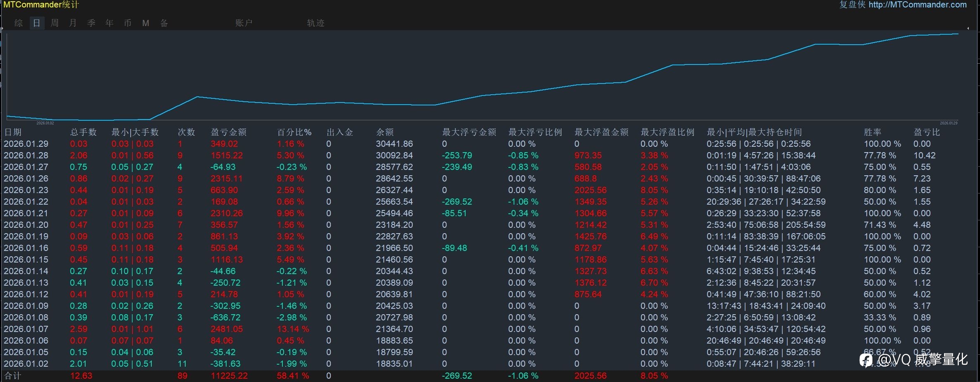Click the balance value 23184.20
Viewport: 980px width, 382px height.
394,225
